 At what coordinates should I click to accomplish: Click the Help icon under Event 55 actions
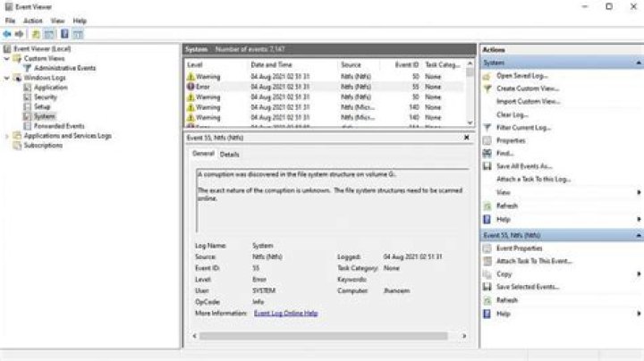click(487, 314)
